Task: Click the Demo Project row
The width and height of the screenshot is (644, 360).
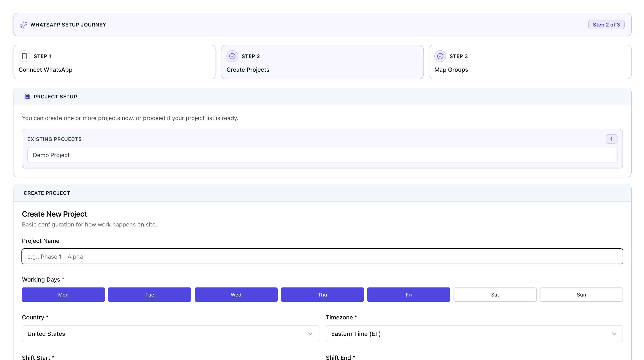Action: (322, 155)
